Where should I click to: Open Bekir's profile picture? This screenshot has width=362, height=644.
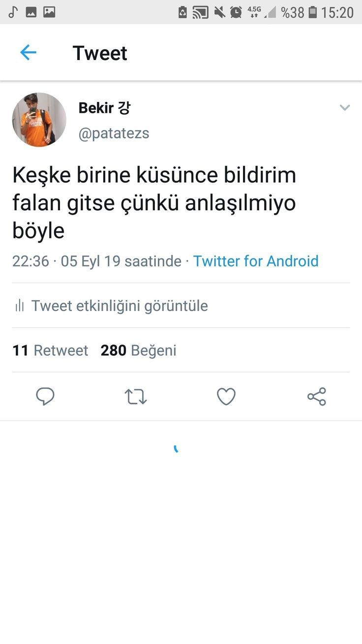coord(39,120)
